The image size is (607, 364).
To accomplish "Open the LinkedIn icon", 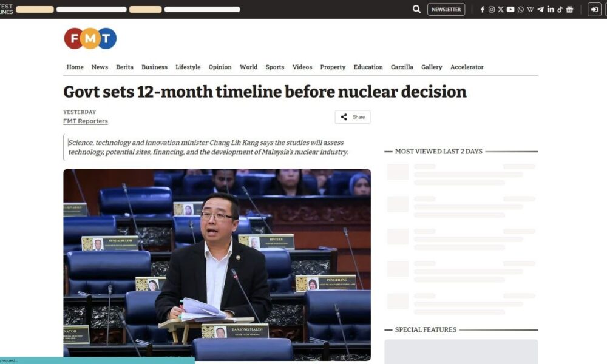I will click(x=551, y=9).
